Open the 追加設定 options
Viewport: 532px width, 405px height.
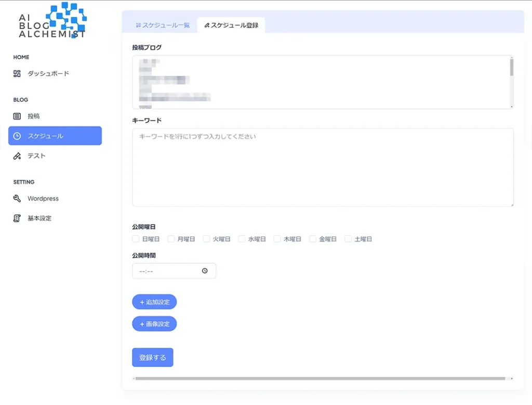coord(154,302)
